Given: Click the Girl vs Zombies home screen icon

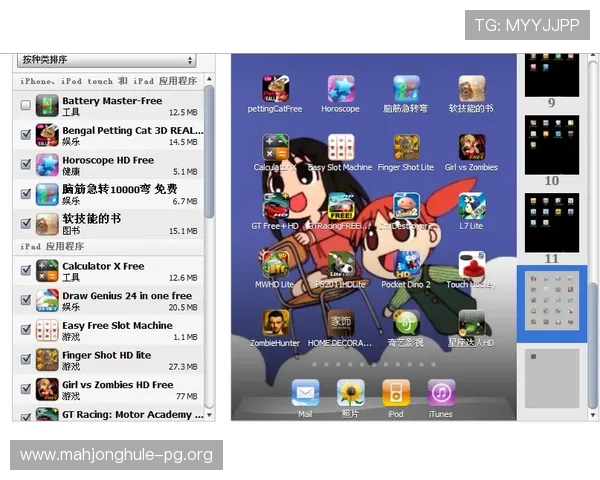Looking at the screenshot, I should click(471, 148).
